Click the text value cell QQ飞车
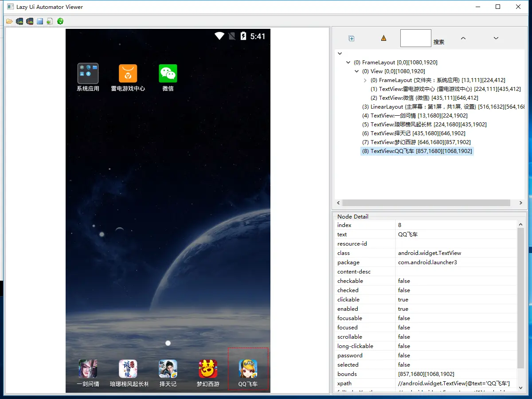This screenshot has width=532, height=399. pos(456,234)
